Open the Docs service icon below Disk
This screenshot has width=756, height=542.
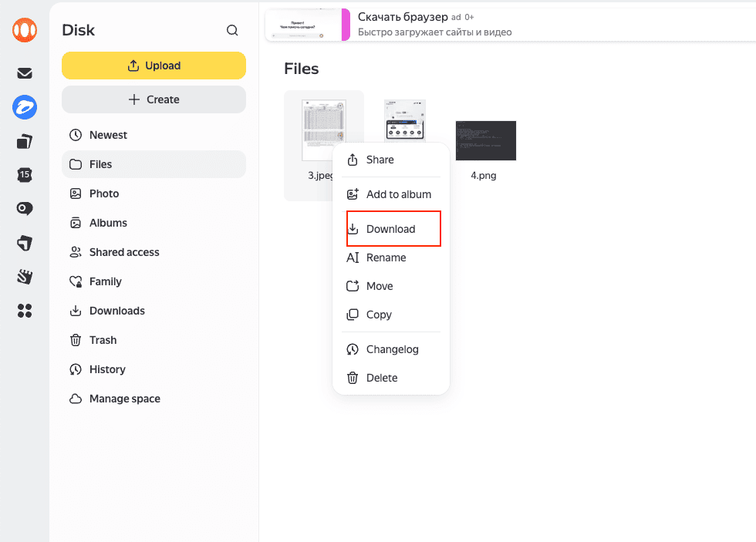(x=25, y=142)
